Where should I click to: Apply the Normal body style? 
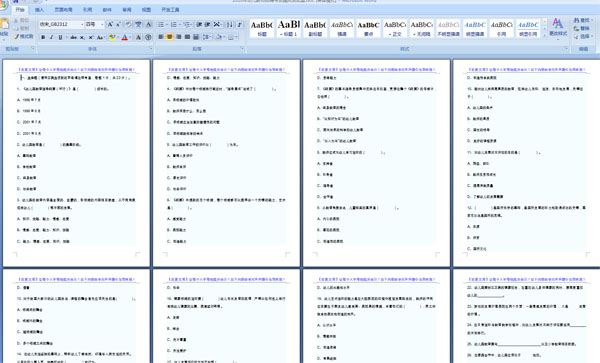tap(395, 29)
